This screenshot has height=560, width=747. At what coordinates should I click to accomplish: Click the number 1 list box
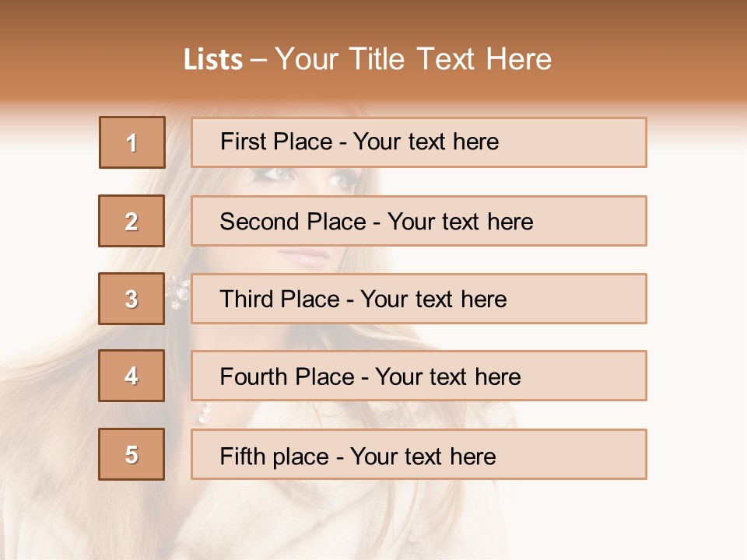(x=132, y=142)
